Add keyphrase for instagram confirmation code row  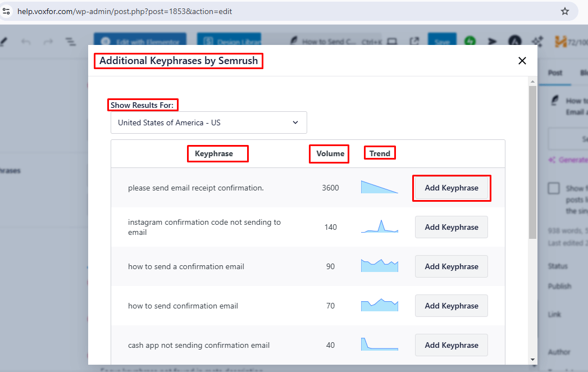[x=452, y=227]
